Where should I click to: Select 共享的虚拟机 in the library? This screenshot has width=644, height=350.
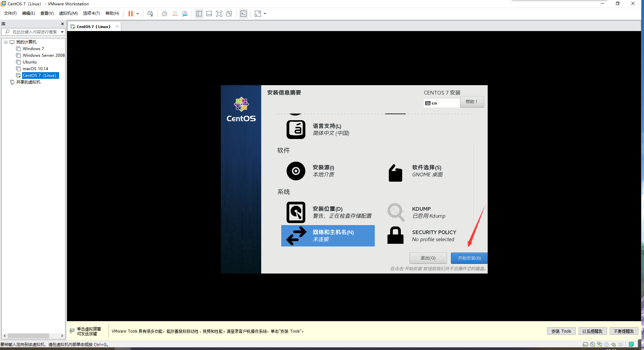pos(28,82)
